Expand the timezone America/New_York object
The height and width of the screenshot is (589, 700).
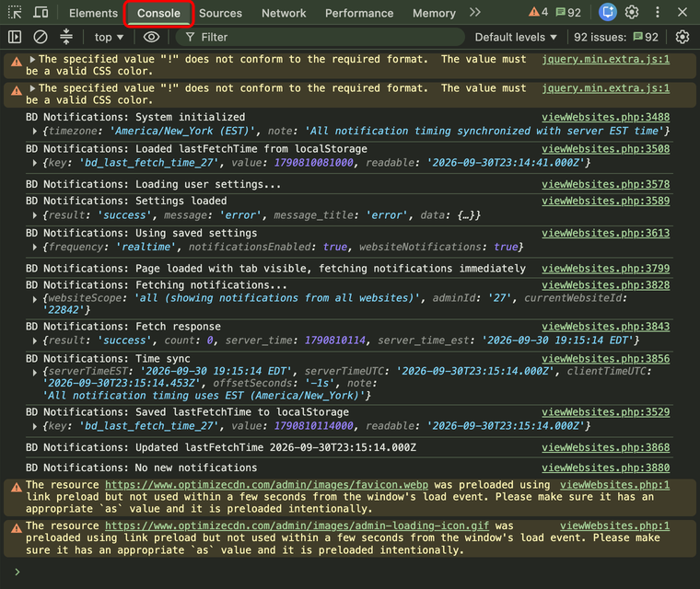tap(35, 132)
